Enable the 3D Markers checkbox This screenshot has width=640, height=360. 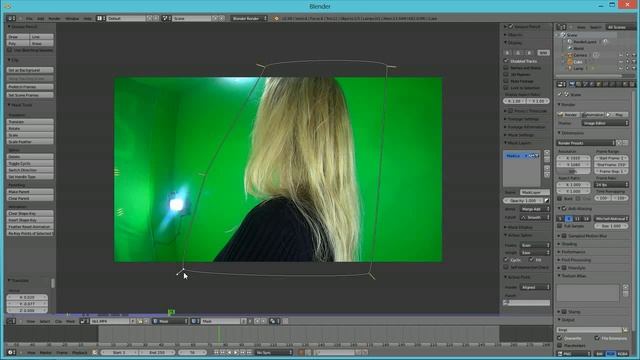(x=506, y=74)
